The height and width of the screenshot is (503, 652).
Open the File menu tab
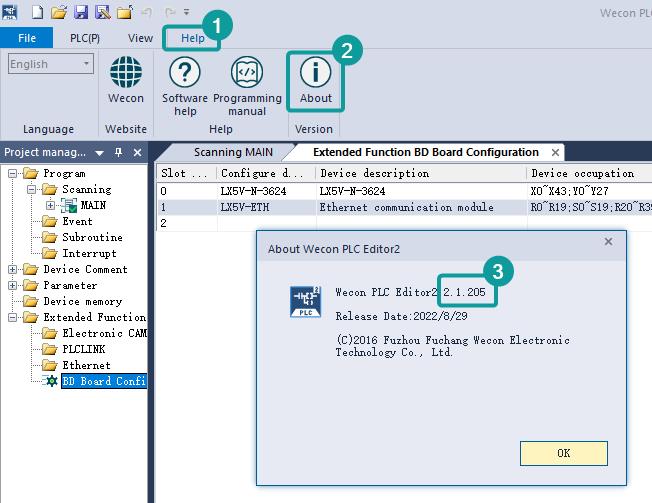[27, 38]
